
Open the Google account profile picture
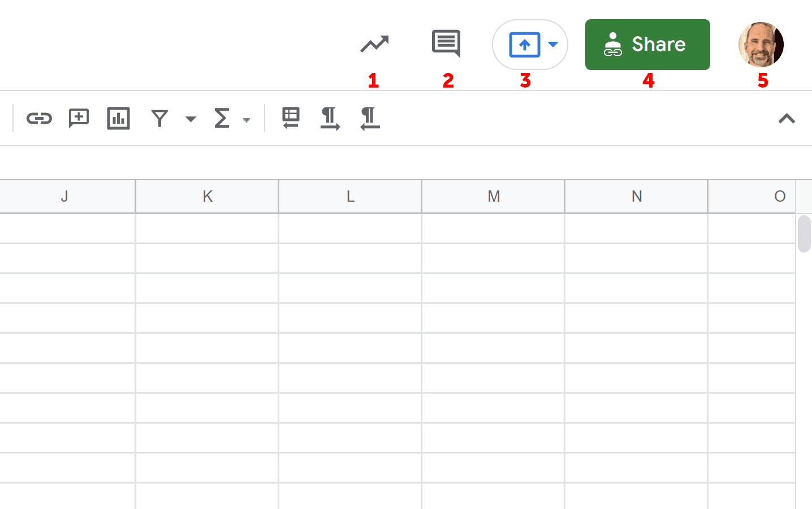[761, 44]
